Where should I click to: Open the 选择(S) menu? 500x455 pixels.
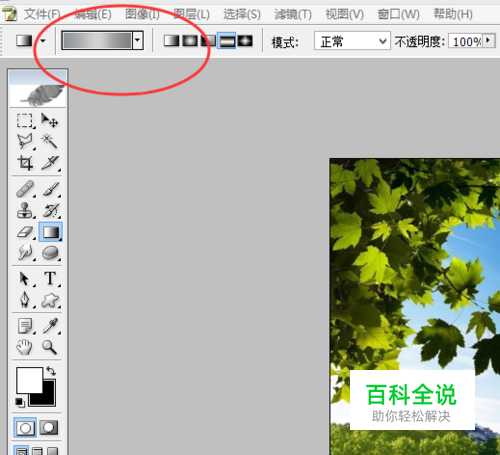242,14
